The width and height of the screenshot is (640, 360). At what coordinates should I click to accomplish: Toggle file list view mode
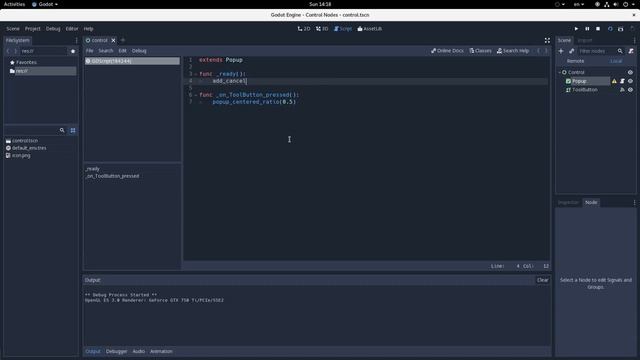coord(73,130)
